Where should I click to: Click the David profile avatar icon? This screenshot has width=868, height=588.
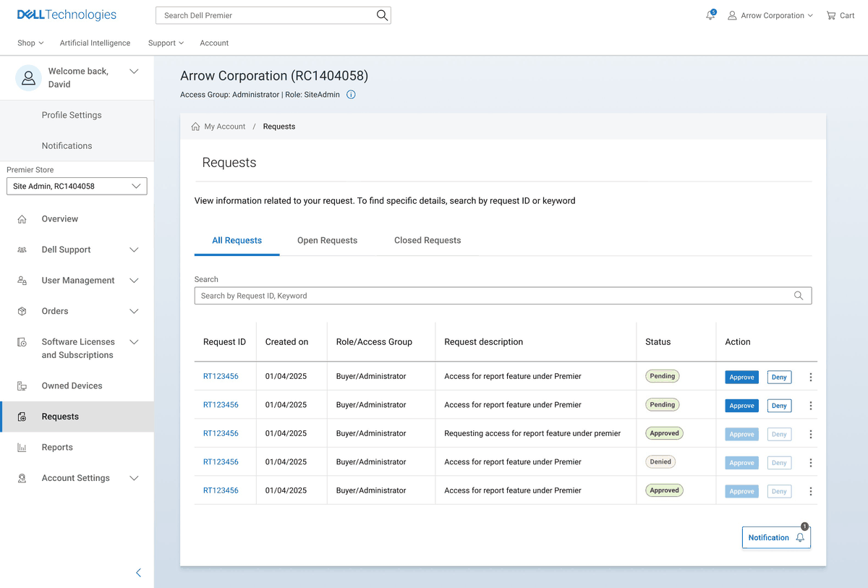[x=28, y=77]
